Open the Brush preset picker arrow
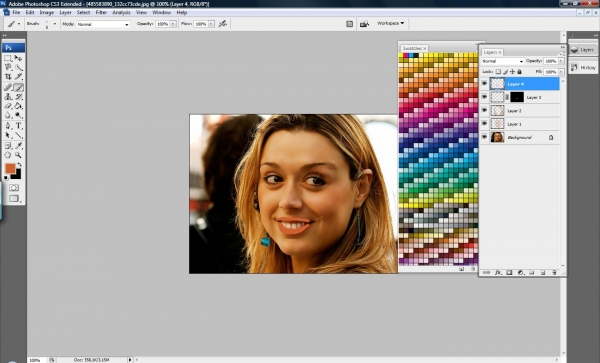The height and width of the screenshot is (363, 600). (x=54, y=24)
